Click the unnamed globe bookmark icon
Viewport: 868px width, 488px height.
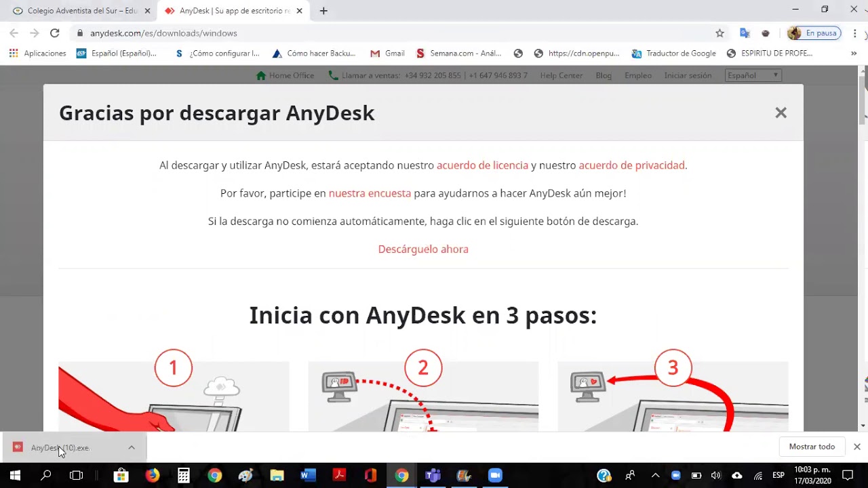point(518,53)
